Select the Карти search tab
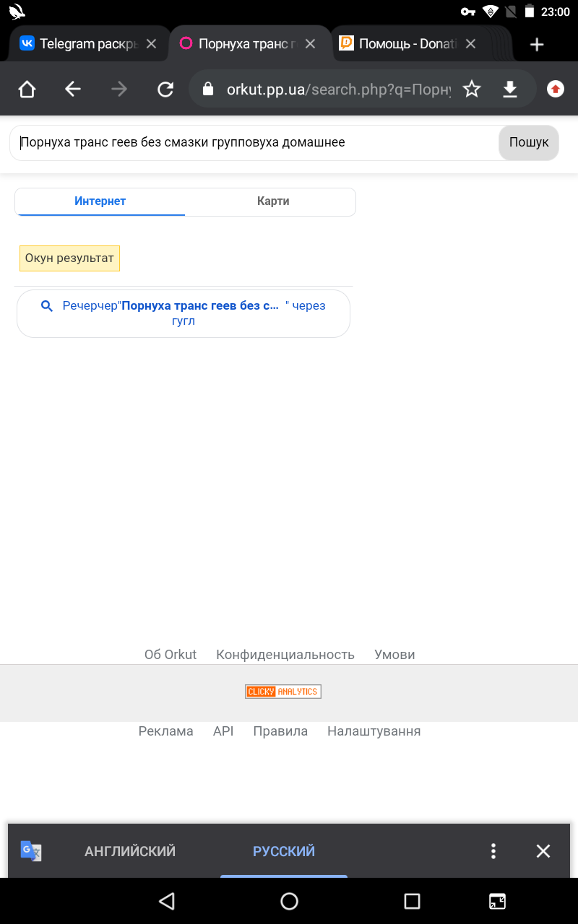The width and height of the screenshot is (578, 924). coord(273,201)
